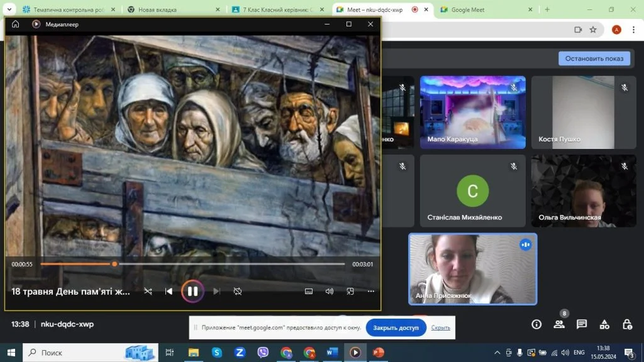
Task: Open meeting details info icon
Action: pyautogui.click(x=536, y=324)
